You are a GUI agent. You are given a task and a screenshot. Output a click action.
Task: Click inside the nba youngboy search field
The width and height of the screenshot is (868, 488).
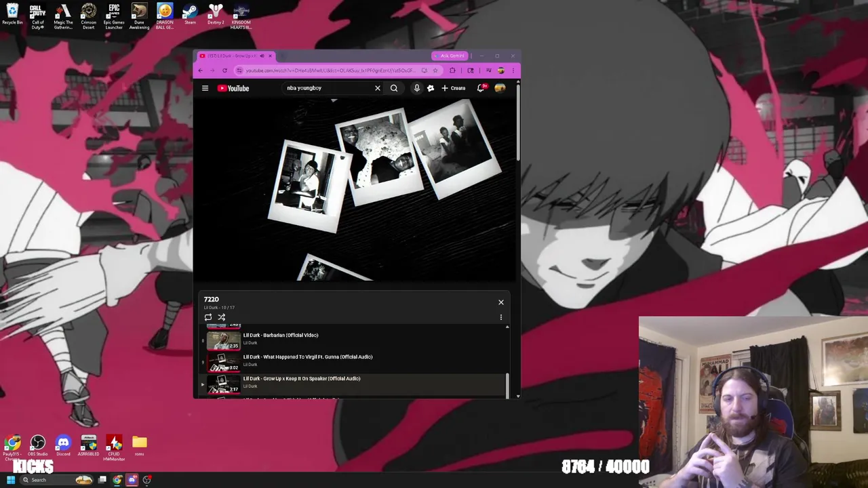[x=329, y=88]
